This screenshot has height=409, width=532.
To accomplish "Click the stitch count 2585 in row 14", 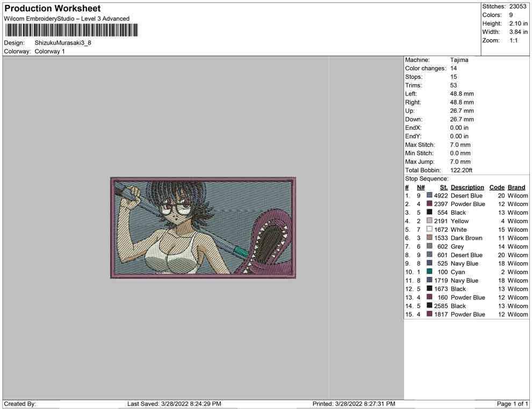I will pyautogui.click(x=441, y=305).
